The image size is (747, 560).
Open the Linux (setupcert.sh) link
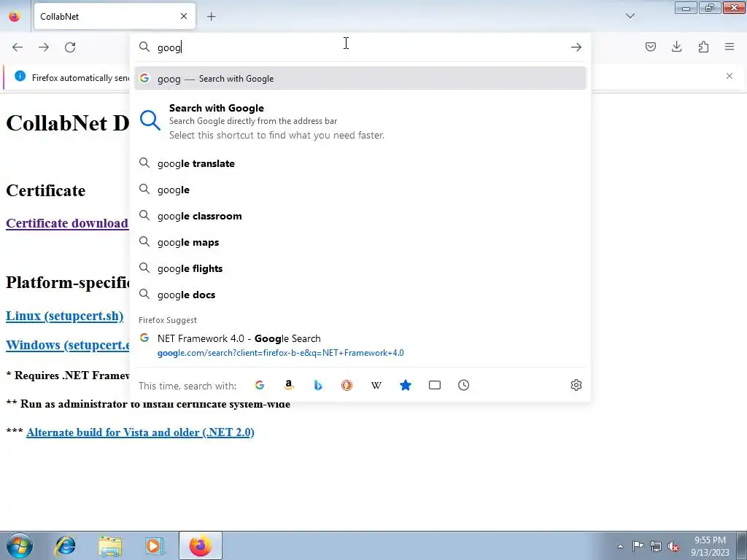pos(64,316)
